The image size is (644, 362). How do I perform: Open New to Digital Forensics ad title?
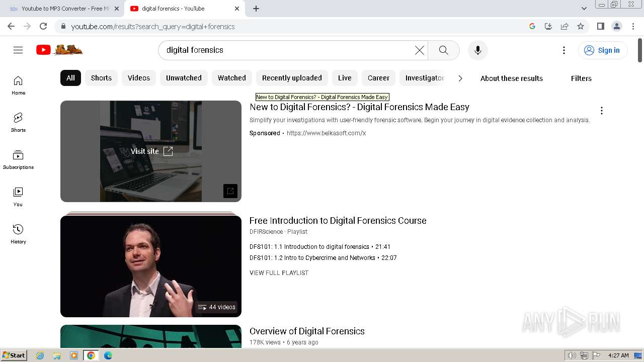359,107
